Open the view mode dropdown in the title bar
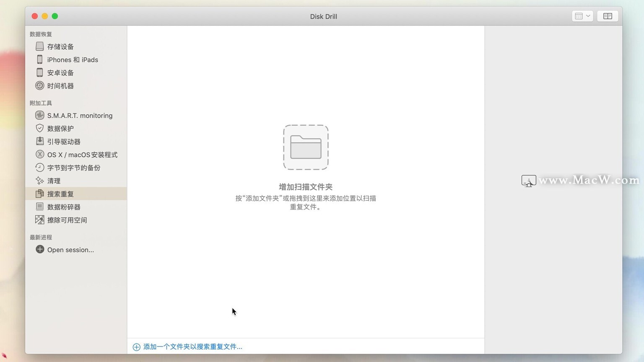 [x=582, y=16]
